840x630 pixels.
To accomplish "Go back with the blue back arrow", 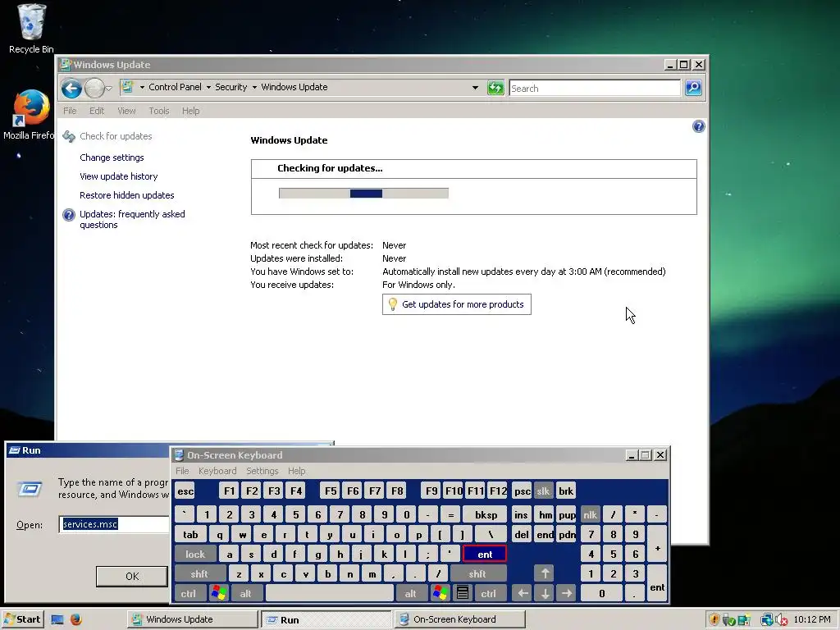I will pos(71,88).
